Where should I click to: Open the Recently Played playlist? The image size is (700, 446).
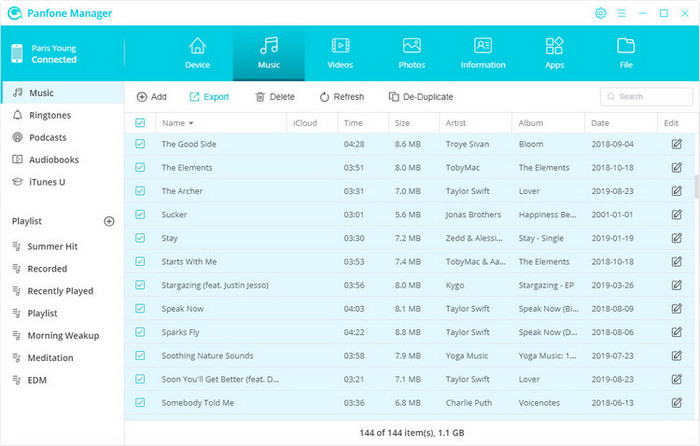(x=62, y=291)
